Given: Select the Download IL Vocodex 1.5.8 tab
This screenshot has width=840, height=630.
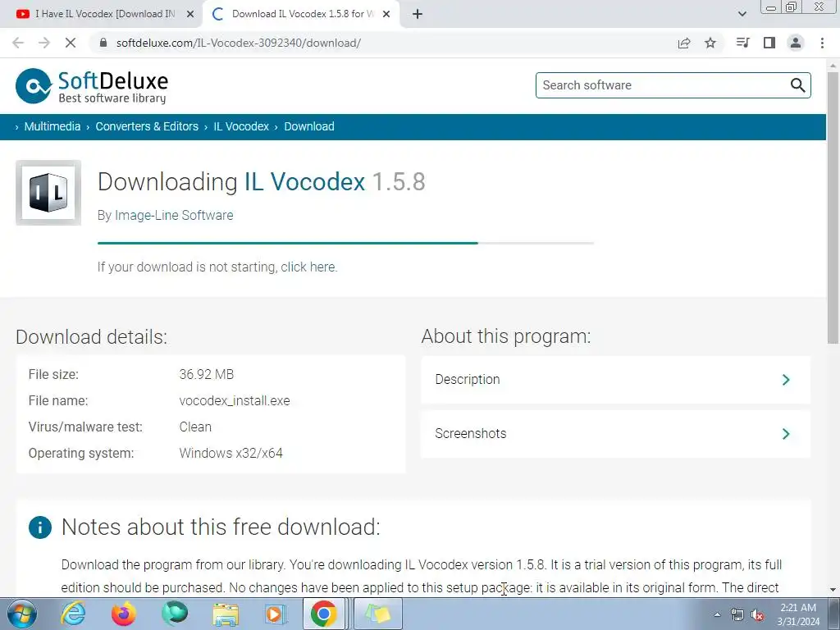Looking at the screenshot, I should [300, 14].
